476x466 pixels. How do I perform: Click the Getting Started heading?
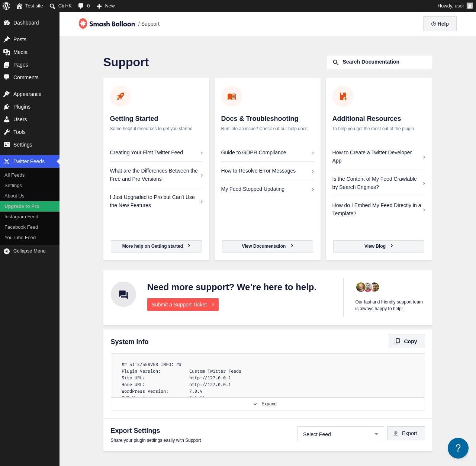(x=134, y=119)
